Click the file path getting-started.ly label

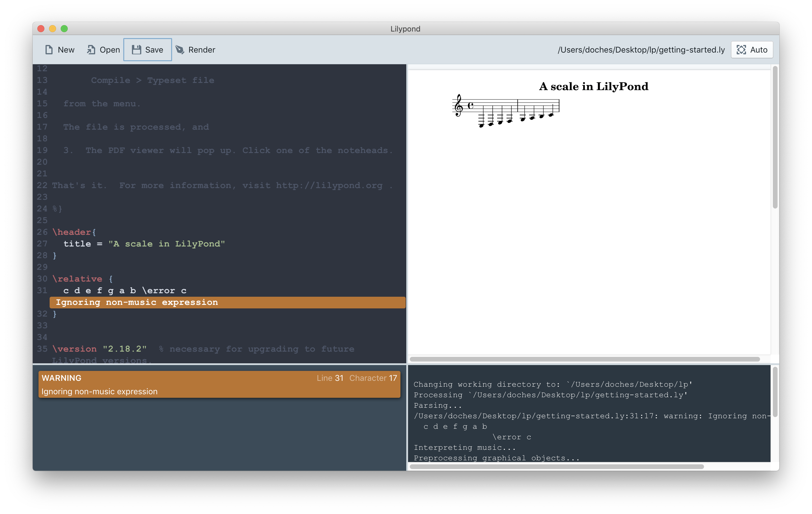point(641,50)
